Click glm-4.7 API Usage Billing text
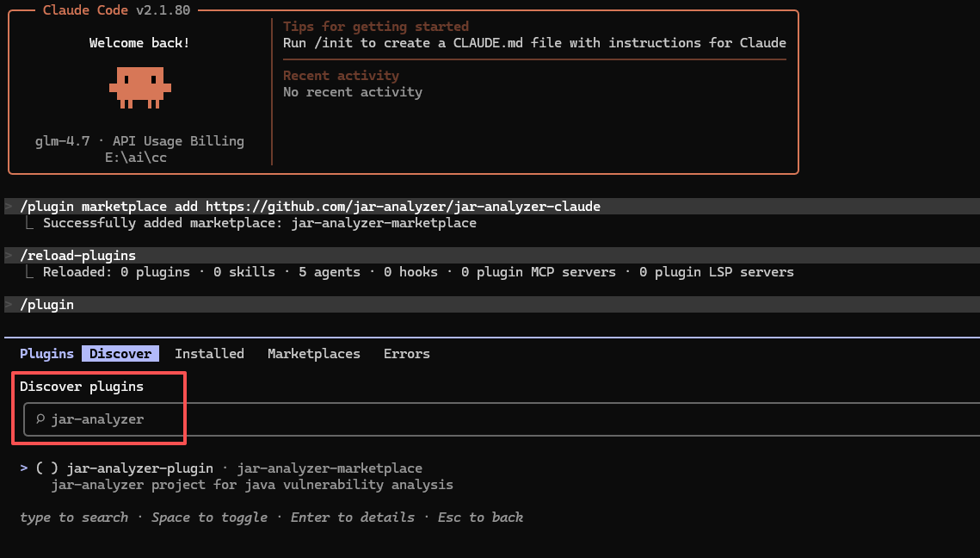 point(139,140)
